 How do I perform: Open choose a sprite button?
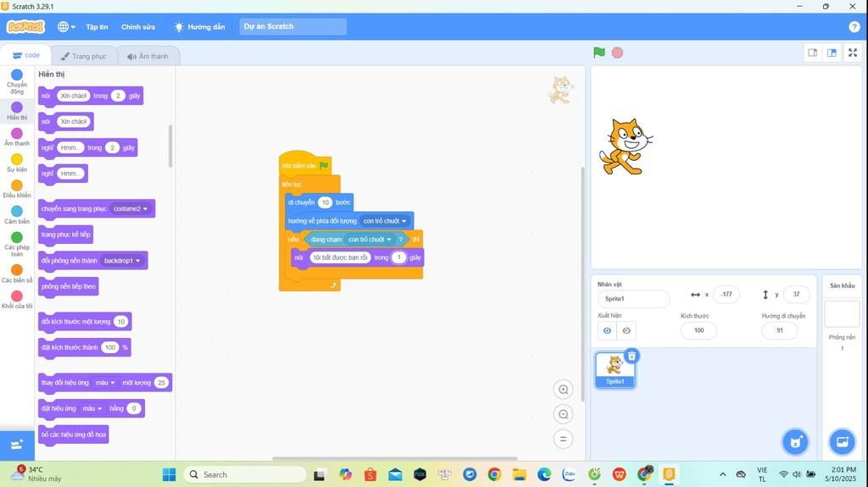tap(795, 441)
